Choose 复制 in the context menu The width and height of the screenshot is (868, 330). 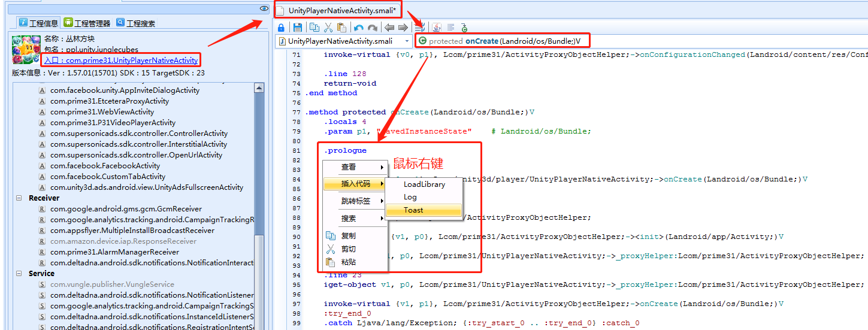click(348, 236)
